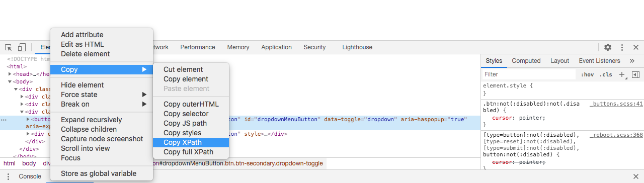Select Capture node screenshot

point(102,139)
